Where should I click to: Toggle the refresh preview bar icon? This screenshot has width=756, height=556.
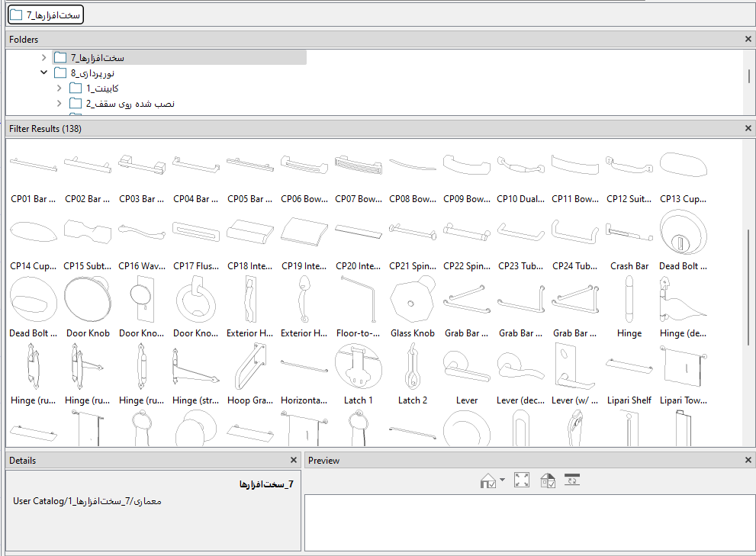click(x=572, y=480)
